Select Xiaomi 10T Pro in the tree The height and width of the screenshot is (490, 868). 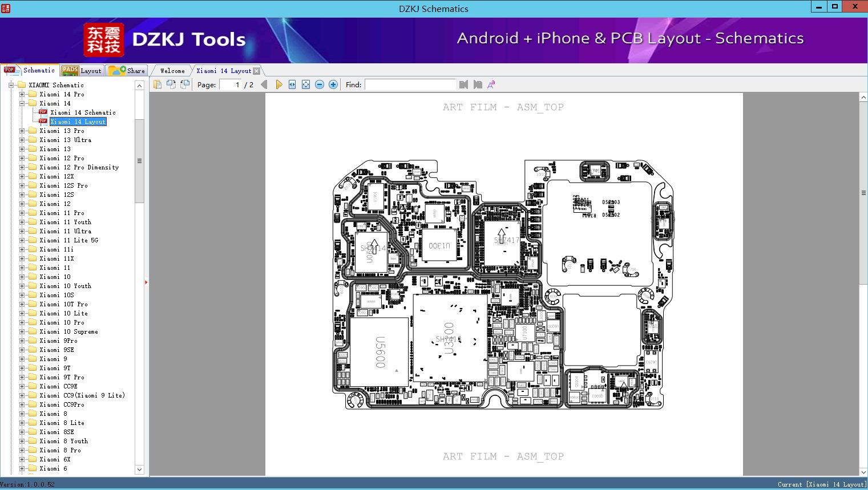(64, 304)
